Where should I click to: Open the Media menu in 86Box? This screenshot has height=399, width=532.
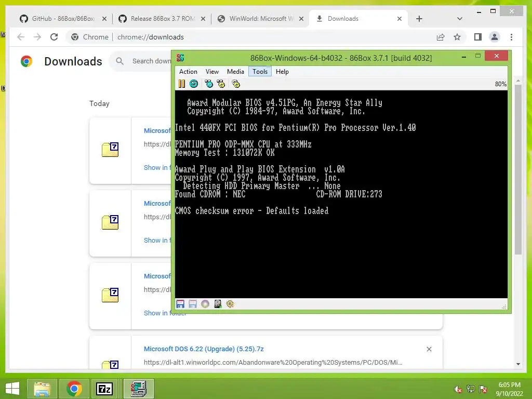point(235,72)
